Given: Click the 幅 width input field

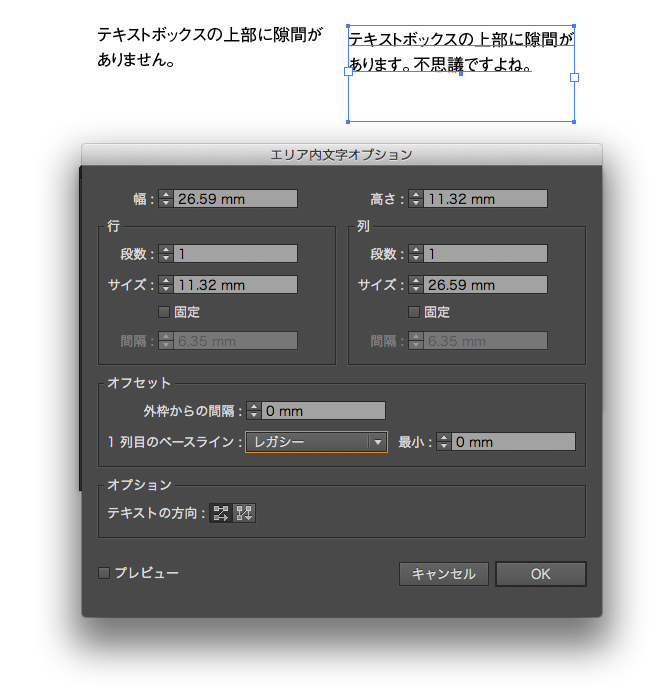Looking at the screenshot, I should pos(235,199).
